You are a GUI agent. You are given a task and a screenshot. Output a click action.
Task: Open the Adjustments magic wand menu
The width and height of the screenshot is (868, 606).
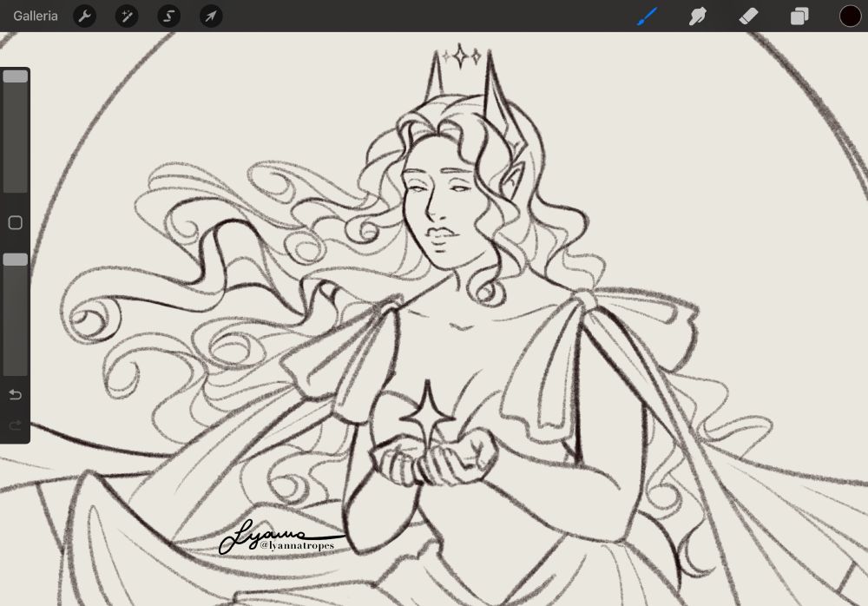click(127, 16)
